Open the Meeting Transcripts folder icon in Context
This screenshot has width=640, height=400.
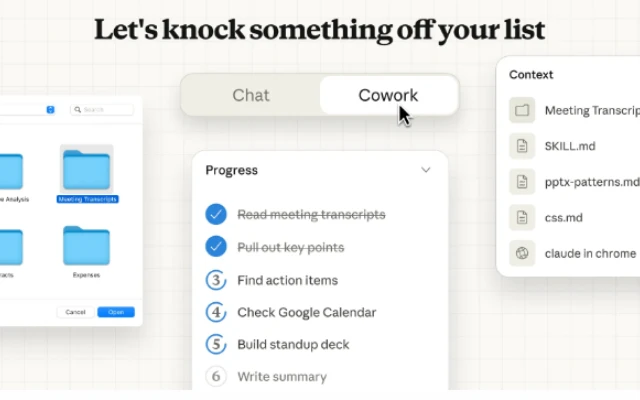522,111
